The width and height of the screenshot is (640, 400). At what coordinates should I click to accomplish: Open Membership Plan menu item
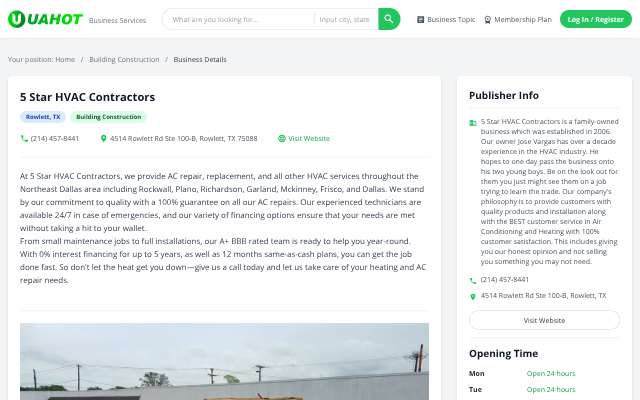(x=518, y=20)
